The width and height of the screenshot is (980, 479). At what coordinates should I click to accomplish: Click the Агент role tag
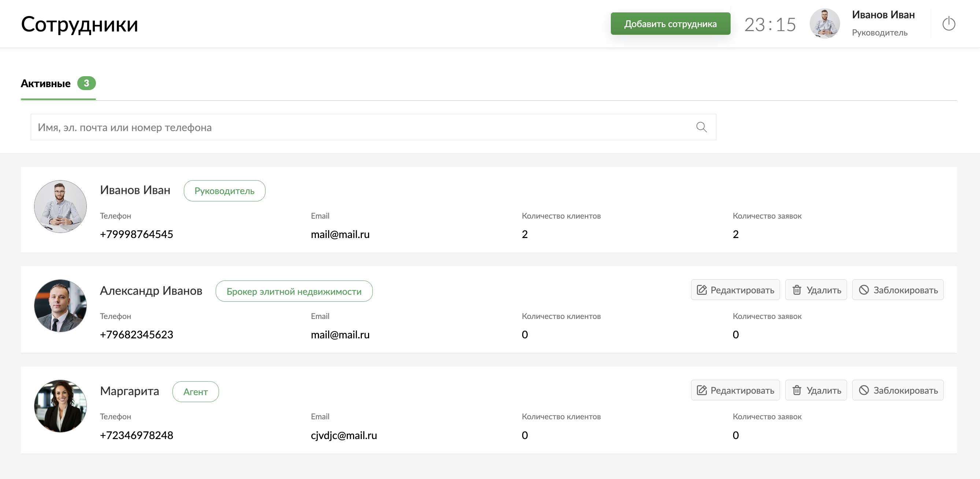196,392
